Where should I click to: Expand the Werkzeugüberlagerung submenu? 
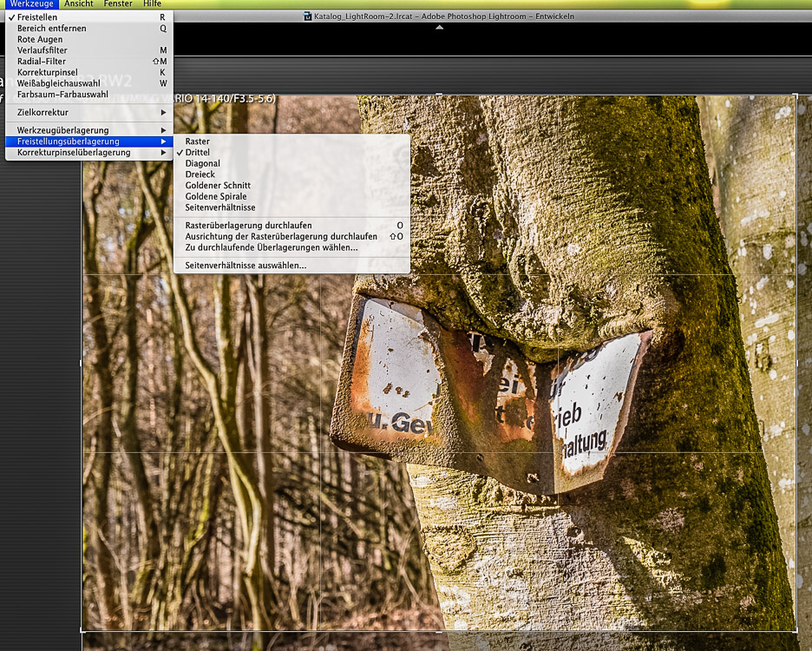point(89,130)
